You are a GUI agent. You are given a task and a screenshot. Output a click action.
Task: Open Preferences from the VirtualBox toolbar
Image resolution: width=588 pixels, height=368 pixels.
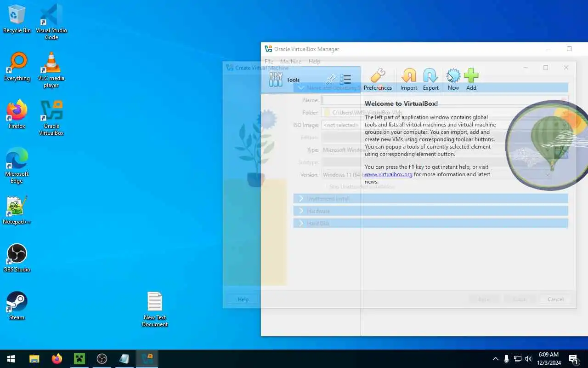378,80
